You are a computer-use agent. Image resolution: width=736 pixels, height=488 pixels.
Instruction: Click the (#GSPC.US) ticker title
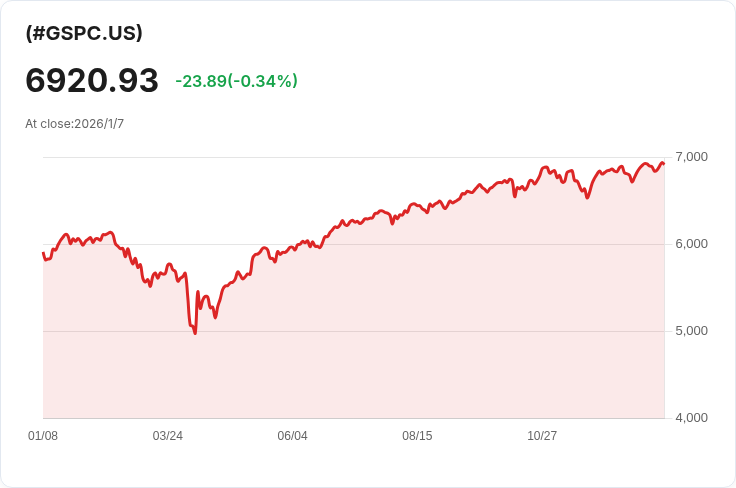[x=84, y=33]
